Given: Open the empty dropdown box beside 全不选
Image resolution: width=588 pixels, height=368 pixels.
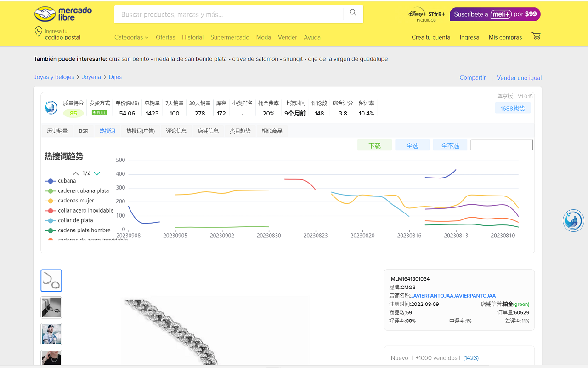Looking at the screenshot, I should 501,145.
